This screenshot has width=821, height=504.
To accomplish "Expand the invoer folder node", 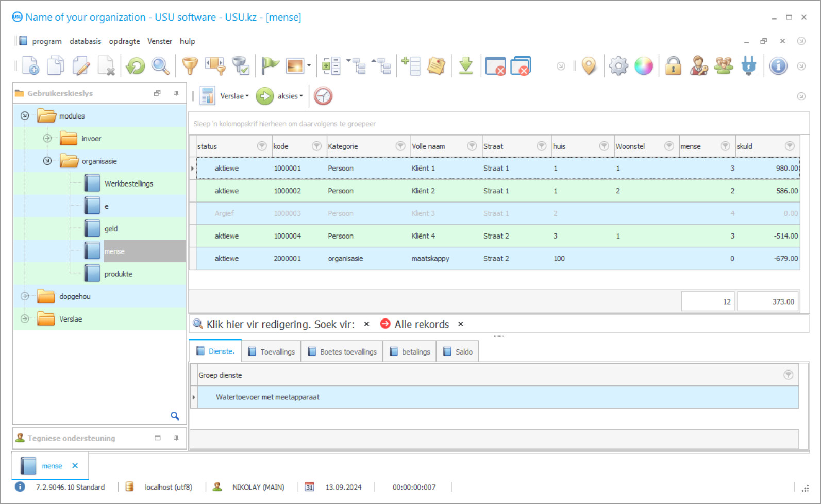I will point(47,138).
